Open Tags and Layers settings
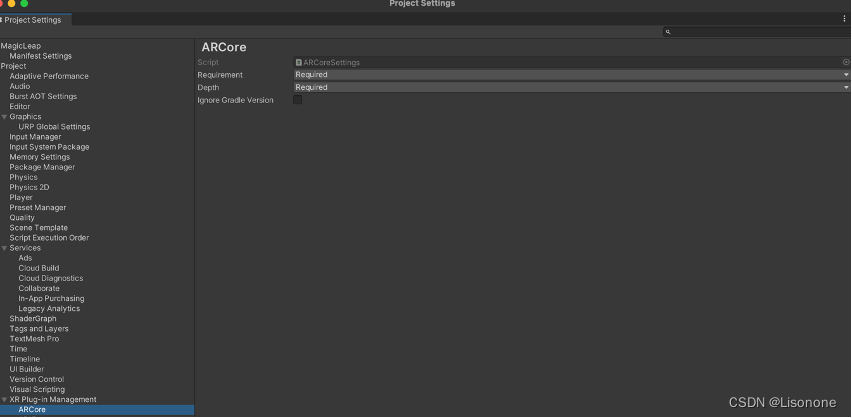Viewport: 852px width, 418px height. (39, 329)
